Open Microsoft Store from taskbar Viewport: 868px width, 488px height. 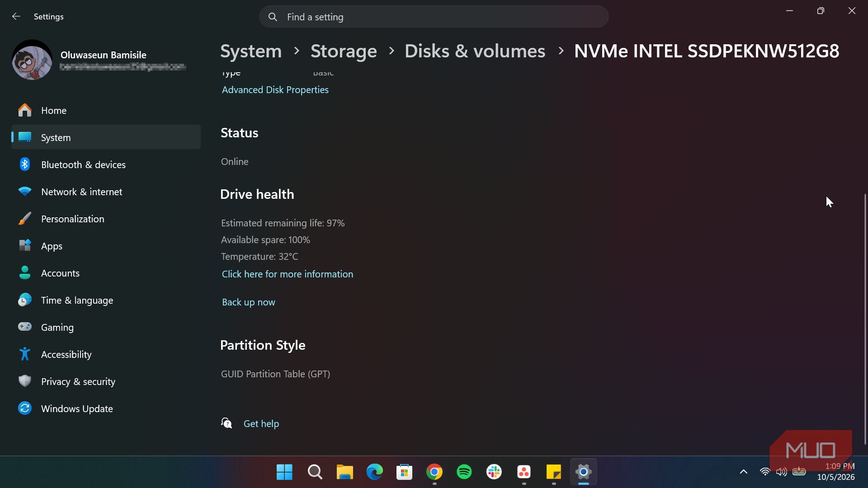point(404,472)
